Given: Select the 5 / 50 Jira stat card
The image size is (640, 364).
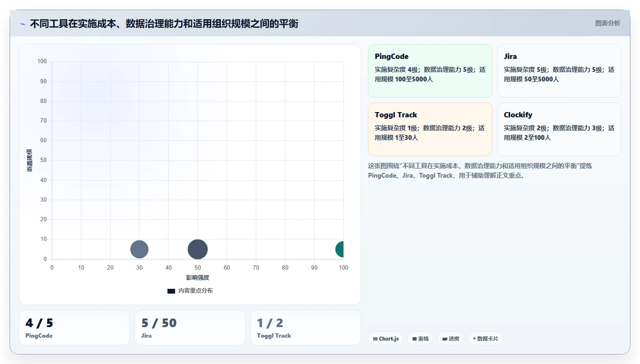Looking at the screenshot, I should [190, 328].
